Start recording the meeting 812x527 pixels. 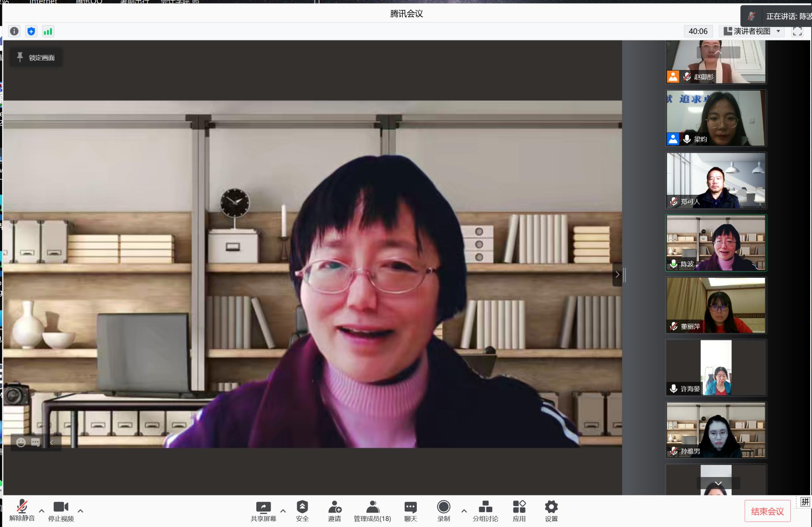[x=443, y=508]
